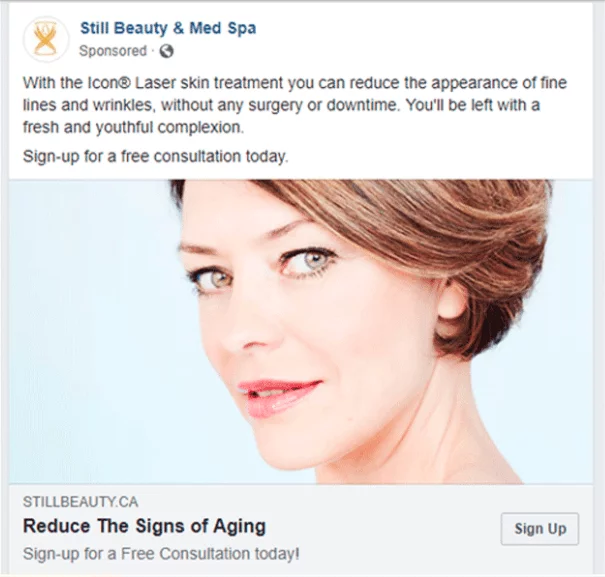Click the woman's ear in the ad photo
This screenshot has height=577, width=605.
453,305
